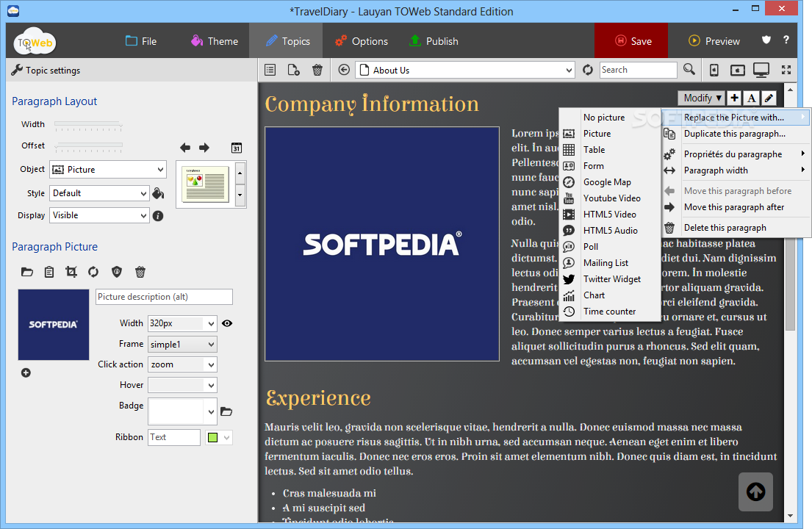Select Move this paragraph after
Image resolution: width=812 pixels, height=529 pixels.
[x=736, y=207]
